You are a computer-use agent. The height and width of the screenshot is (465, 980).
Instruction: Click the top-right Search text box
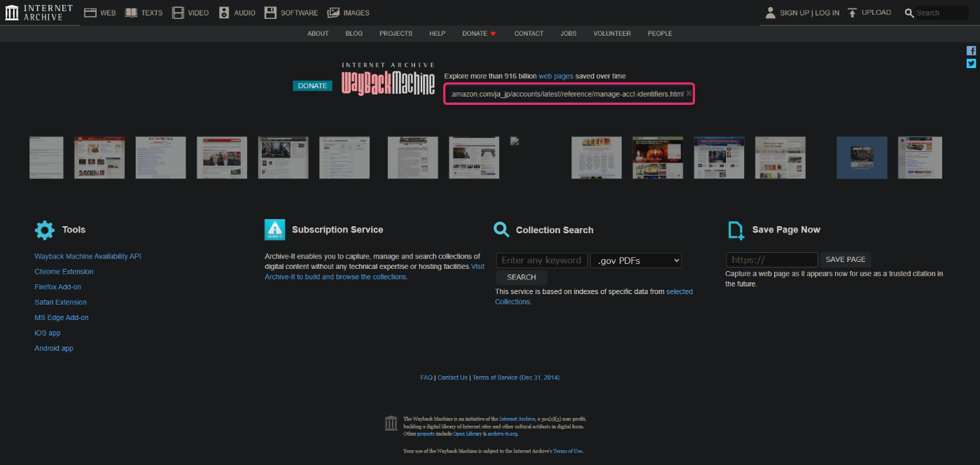click(942, 13)
